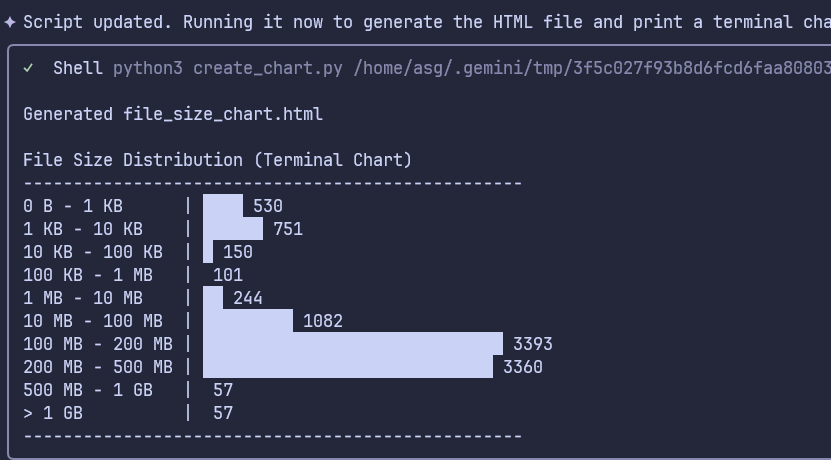Click the green checkmark beside Shell
The image size is (831, 460).
29,68
